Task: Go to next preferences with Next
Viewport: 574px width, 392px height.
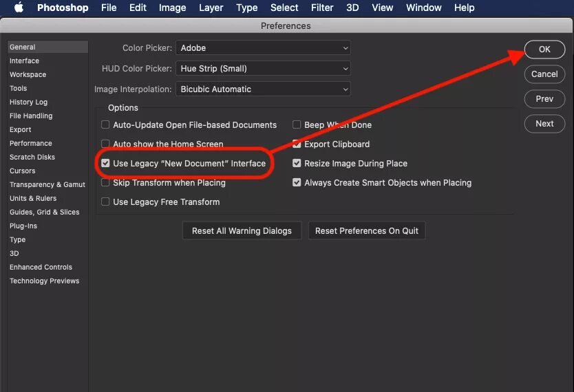Action: point(544,124)
